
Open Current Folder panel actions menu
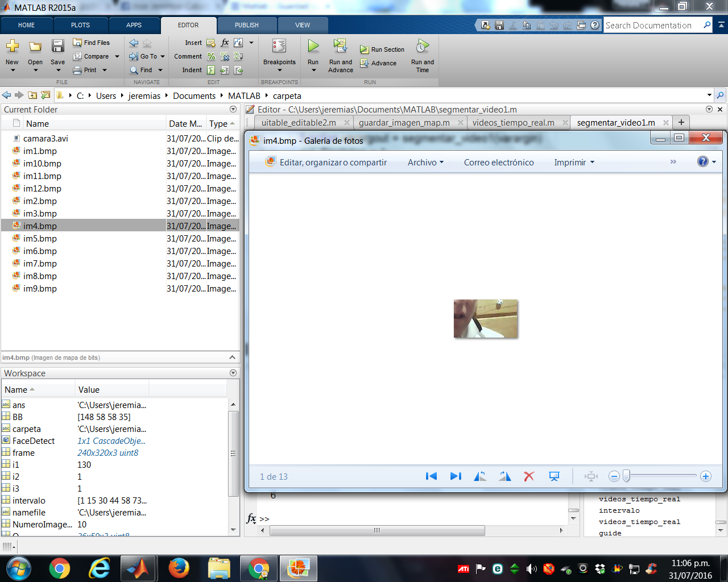click(233, 109)
